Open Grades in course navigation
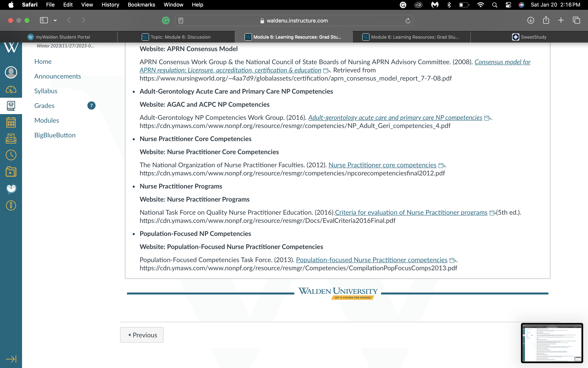588x368 pixels. (x=44, y=106)
